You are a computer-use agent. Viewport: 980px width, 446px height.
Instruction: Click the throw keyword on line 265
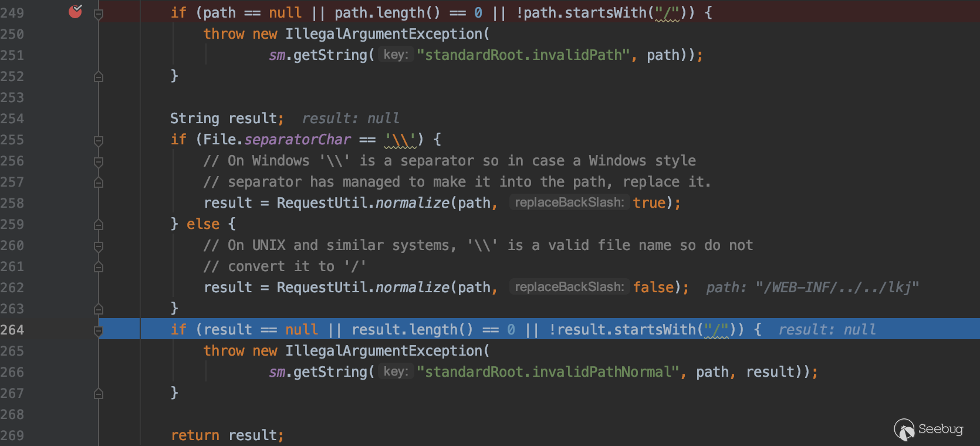224,351
